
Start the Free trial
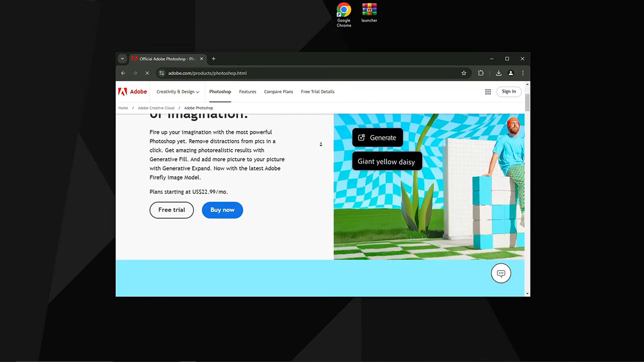[x=172, y=210]
